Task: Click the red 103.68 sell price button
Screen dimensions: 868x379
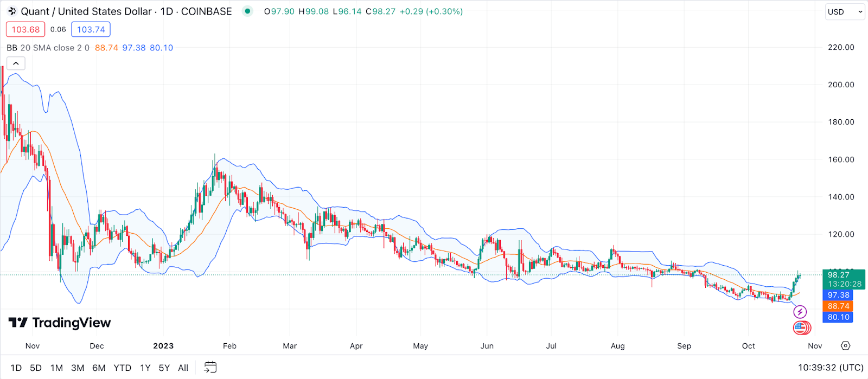Action: click(25, 29)
